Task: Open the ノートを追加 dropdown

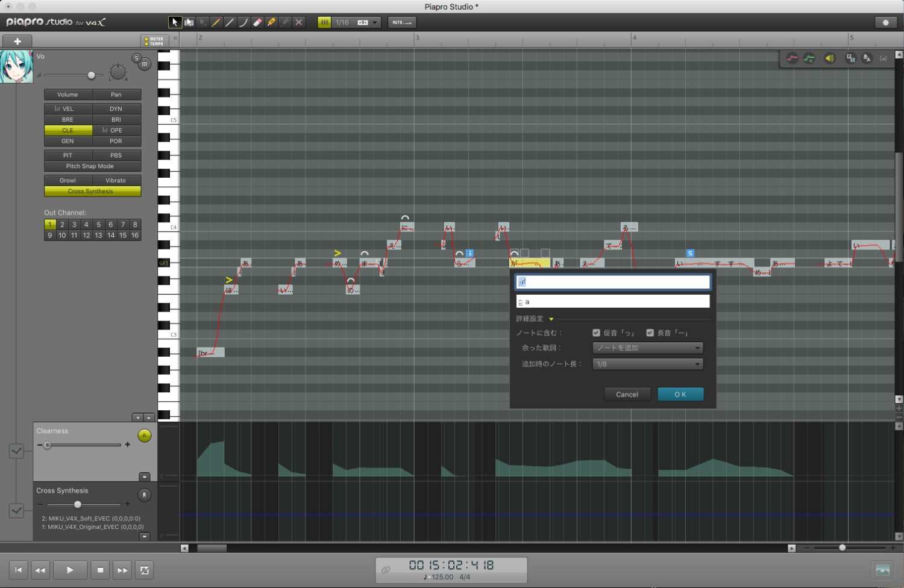Action: click(x=647, y=348)
